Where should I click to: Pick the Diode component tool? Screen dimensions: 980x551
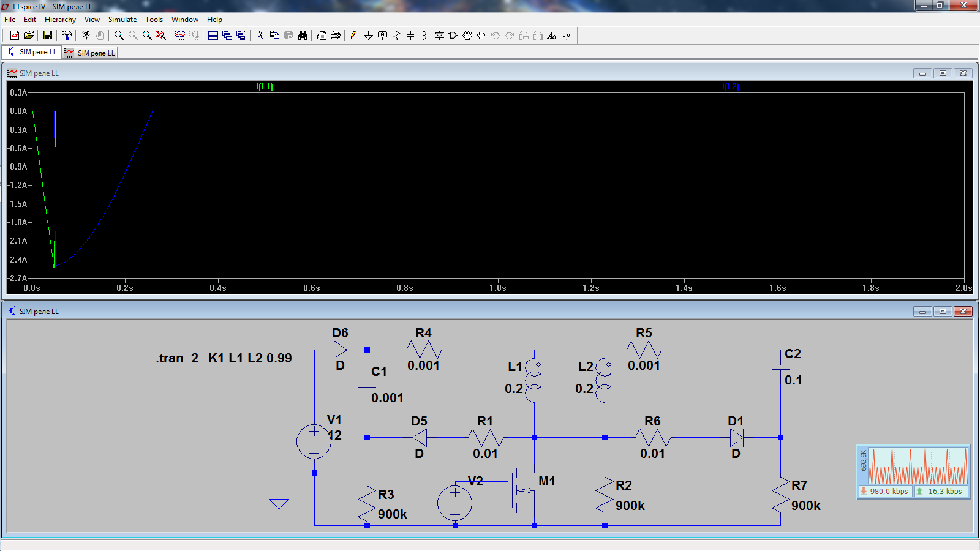(439, 36)
